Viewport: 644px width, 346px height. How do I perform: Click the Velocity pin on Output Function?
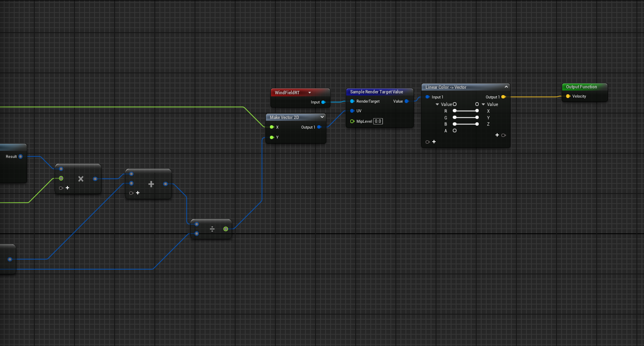568,96
